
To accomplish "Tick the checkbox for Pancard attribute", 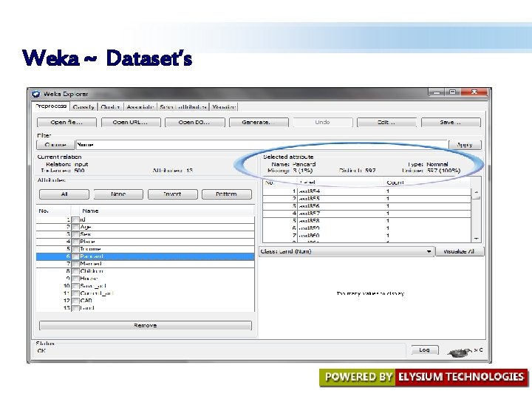I will tap(75, 256).
